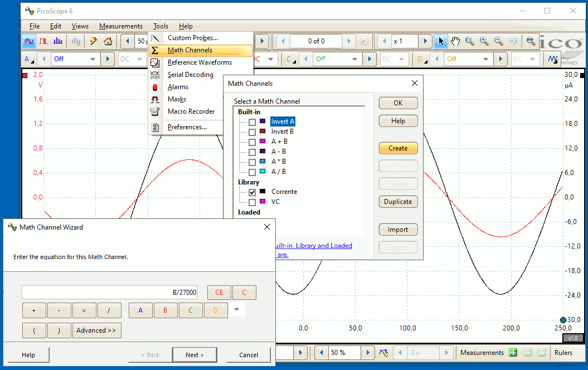
Task: Open Reference Waveforms from Tools menu
Action: 200,62
